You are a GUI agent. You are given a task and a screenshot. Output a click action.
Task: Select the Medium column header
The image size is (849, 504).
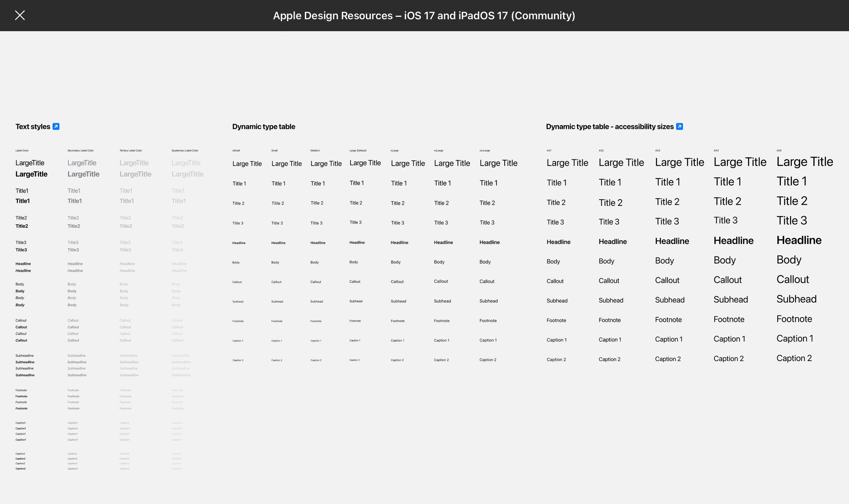pos(315,151)
